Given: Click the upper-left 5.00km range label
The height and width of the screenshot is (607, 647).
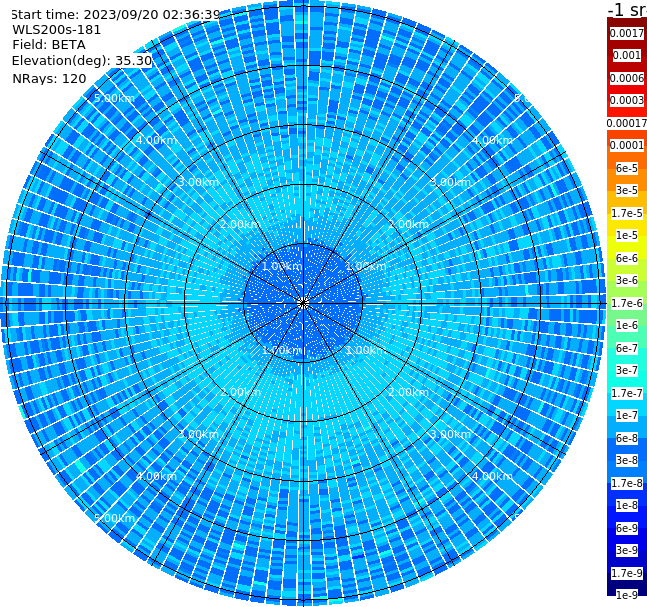Looking at the screenshot, I should pos(114,98).
